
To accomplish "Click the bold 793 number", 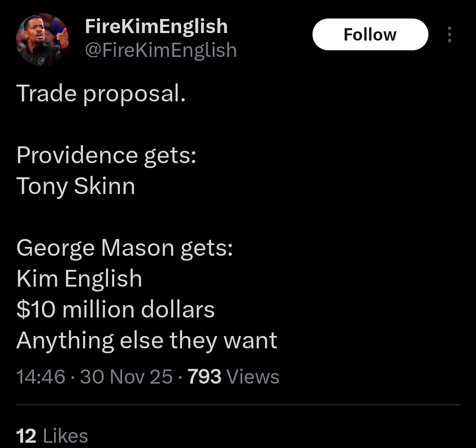I will [x=205, y=377].
